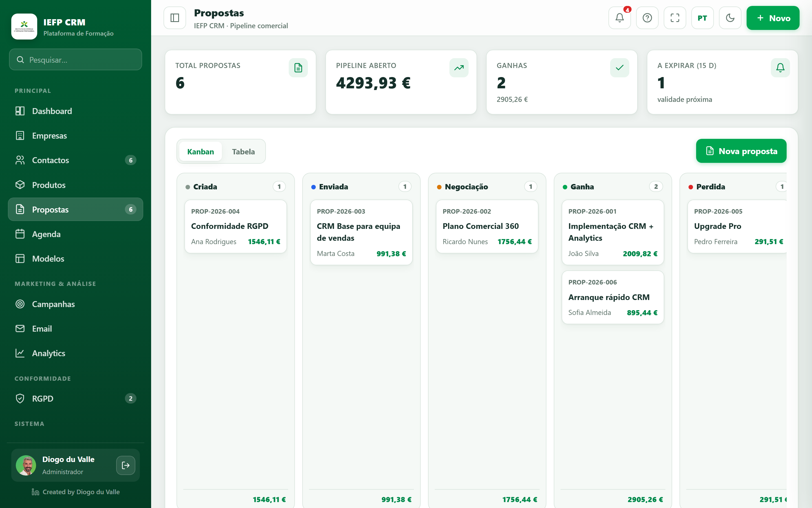Click the Pipeline Aberto trend icon
Viewport: 812px width, 508px height.
[x=459, y=68]
